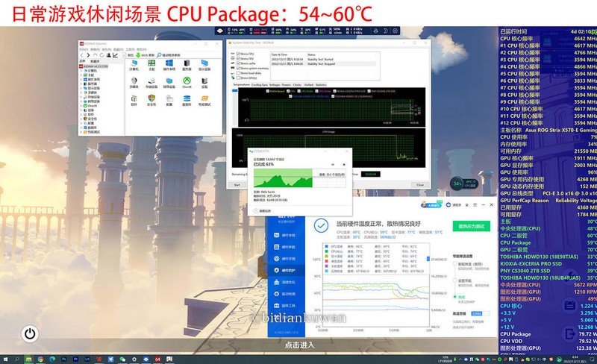Open the Computer (计算机) icon in AIDA64

point(134,63)
